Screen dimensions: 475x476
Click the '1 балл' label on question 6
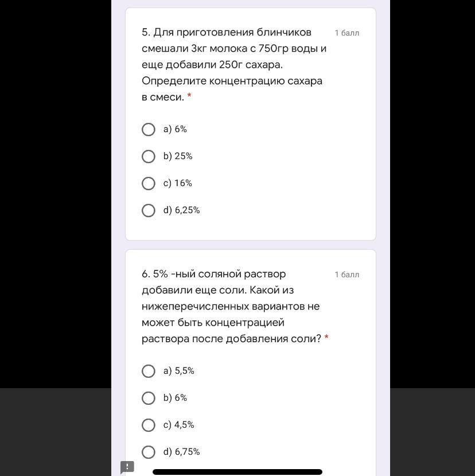coord(347,275)
